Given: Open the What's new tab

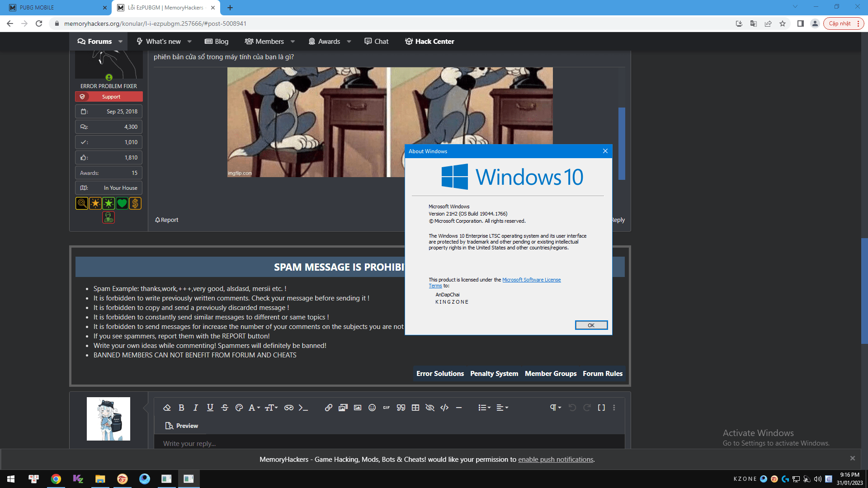Looking at the screenshot, I should pyautogui.click(x=159, y=41).
